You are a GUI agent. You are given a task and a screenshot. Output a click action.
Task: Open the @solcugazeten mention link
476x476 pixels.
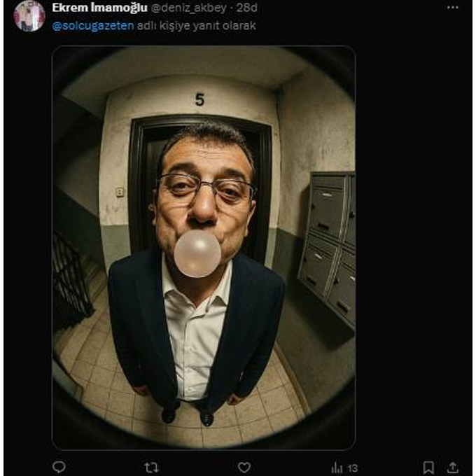pos(93,26)
